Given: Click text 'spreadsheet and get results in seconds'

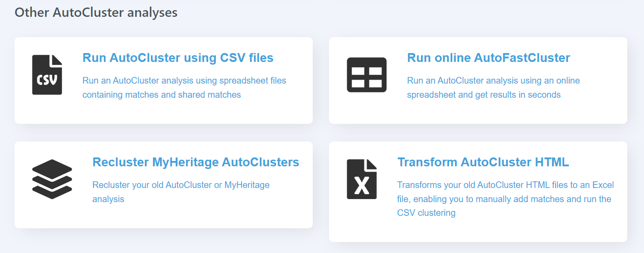Looking at the screenshot, I should click(x=484, y=95).
